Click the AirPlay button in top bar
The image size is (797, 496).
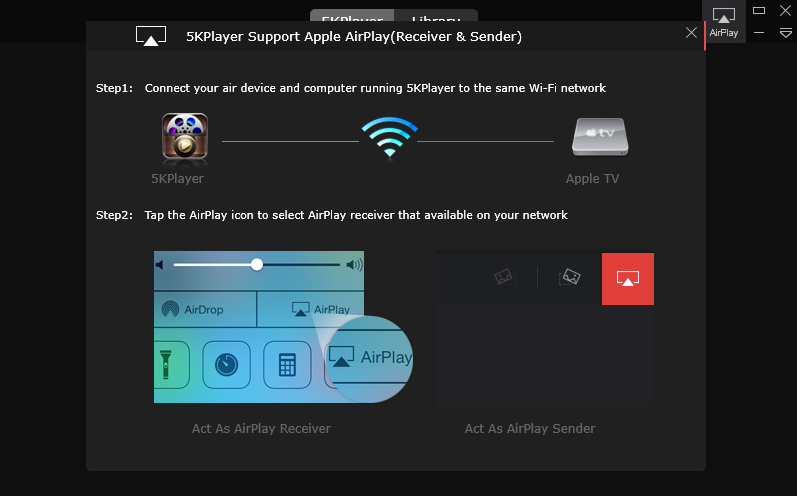(723, 22)
